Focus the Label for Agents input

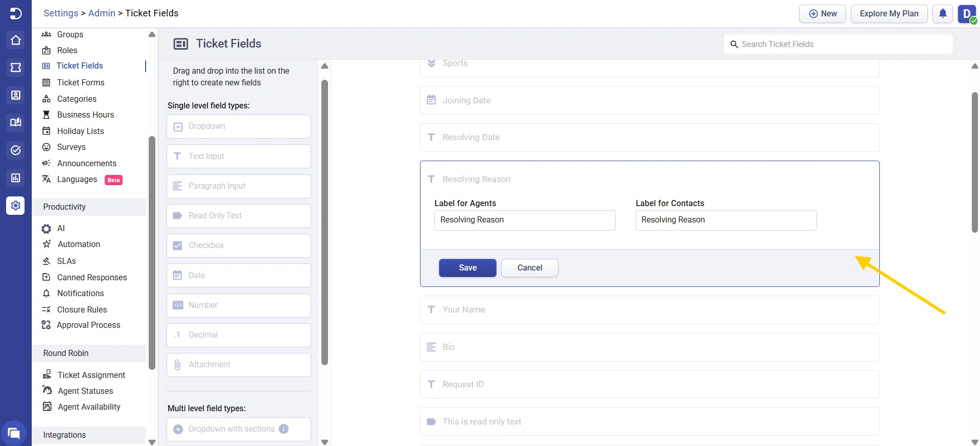(524, 220)
